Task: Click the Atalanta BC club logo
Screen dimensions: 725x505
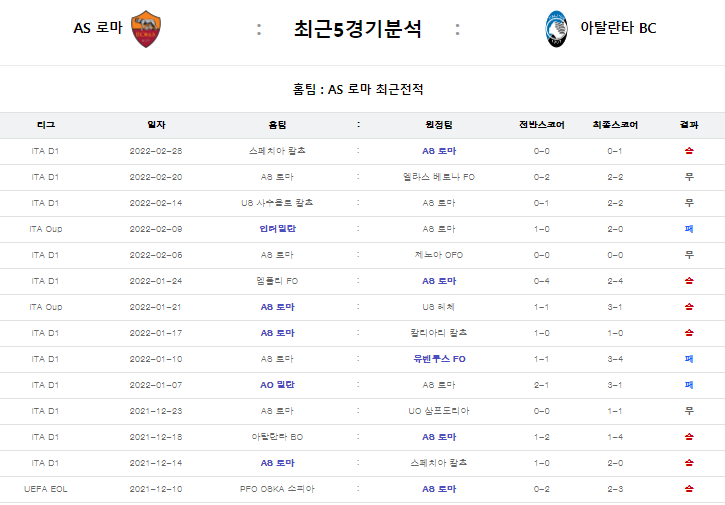Action: tap(556, 29)
